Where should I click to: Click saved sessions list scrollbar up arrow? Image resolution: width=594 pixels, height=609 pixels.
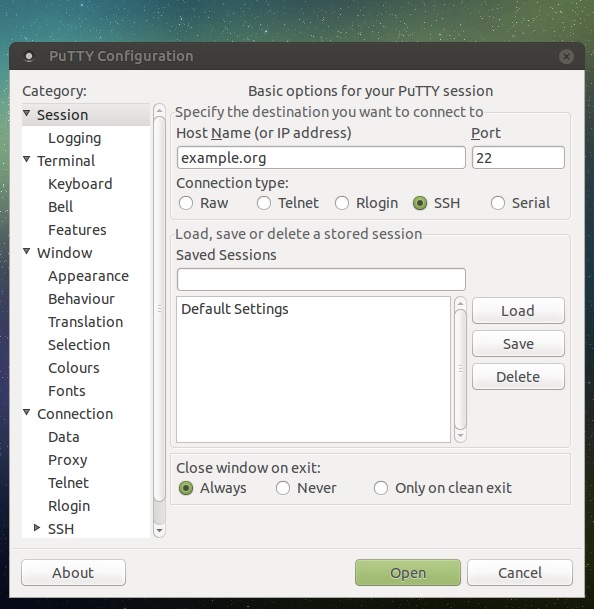coord(460,303)
